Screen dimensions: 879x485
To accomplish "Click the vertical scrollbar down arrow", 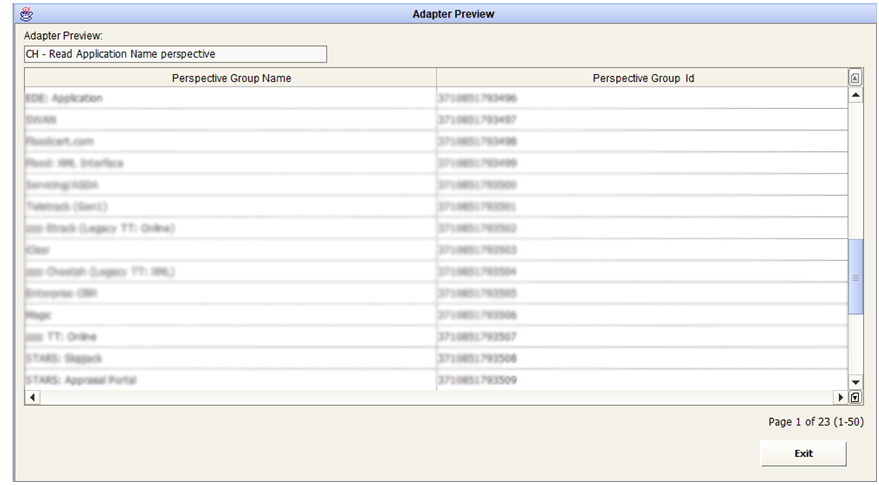I will tap(855, 383).
